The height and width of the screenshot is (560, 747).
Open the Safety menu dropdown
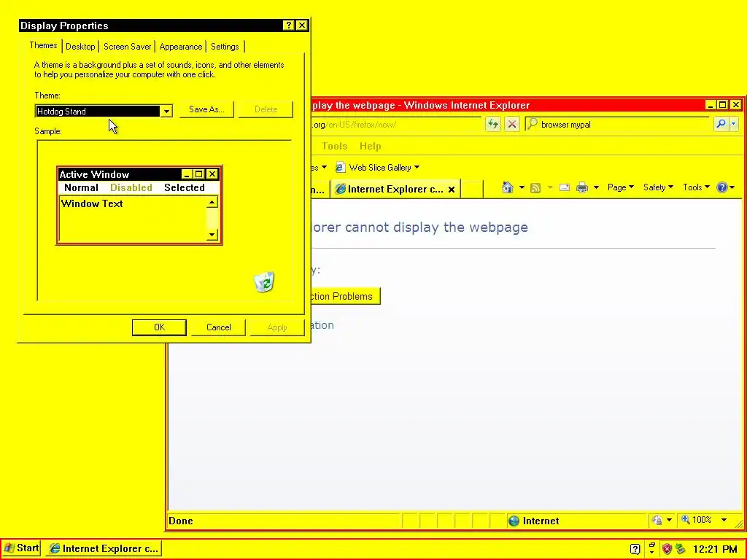coord(658,187)
